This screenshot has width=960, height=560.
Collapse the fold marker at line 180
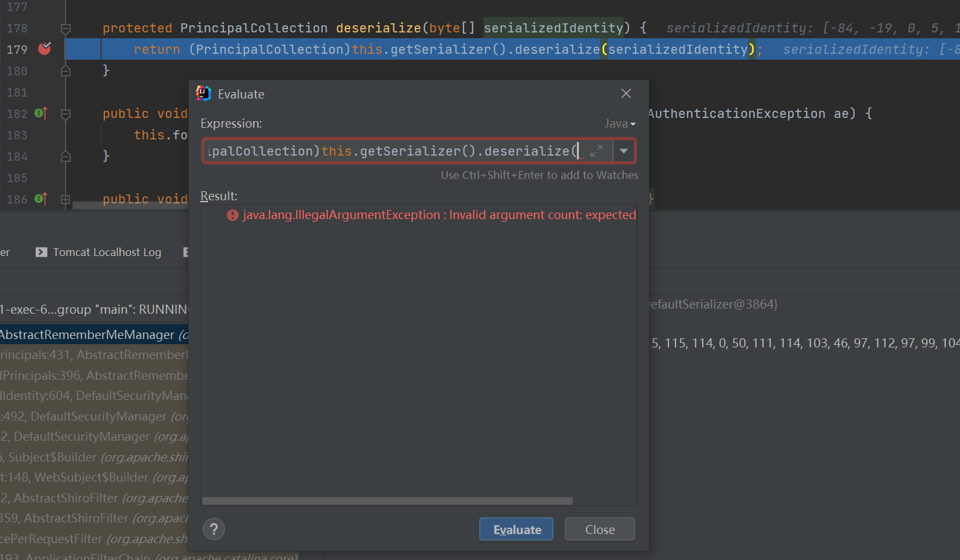[65, 71]
